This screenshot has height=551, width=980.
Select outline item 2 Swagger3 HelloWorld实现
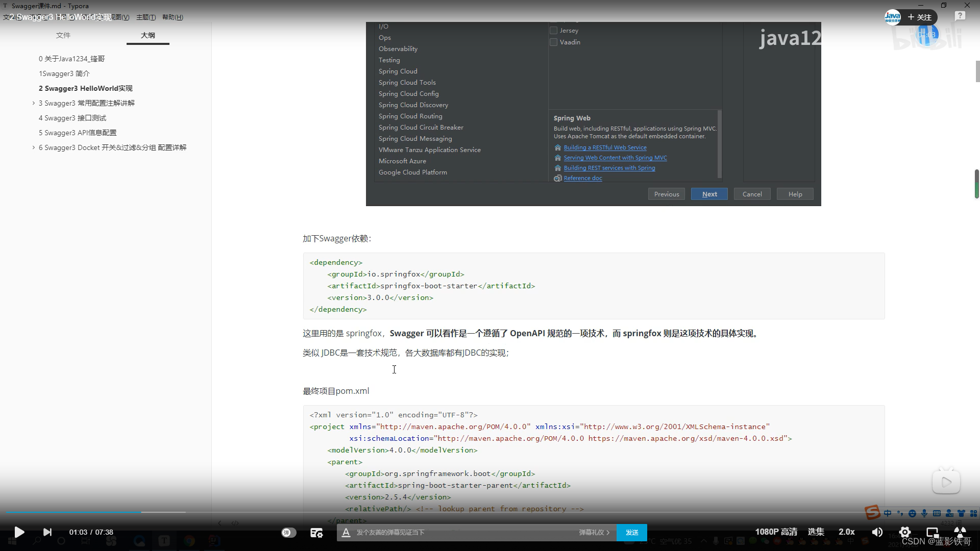tap(86, 88)
